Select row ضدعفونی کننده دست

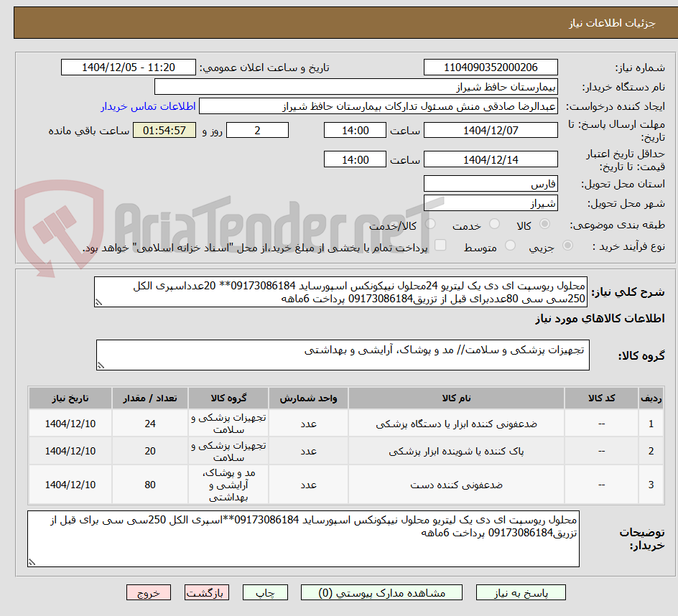(346, 485)
